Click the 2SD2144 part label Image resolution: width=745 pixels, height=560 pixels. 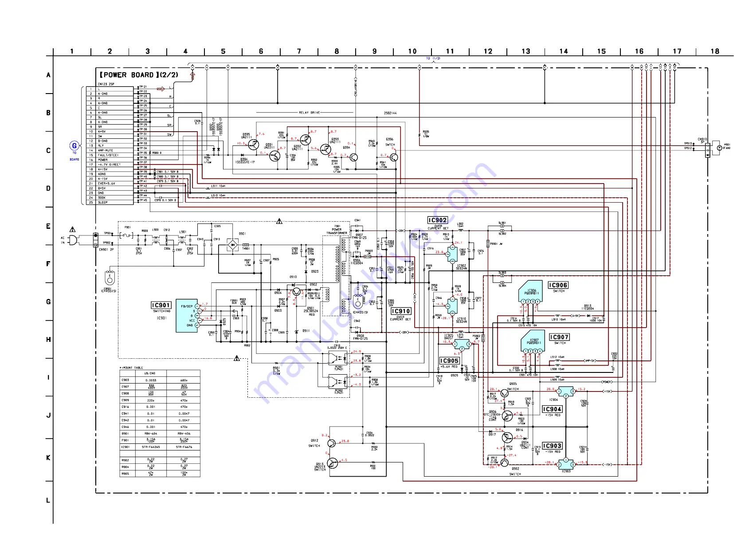click(x=390, y=113)
